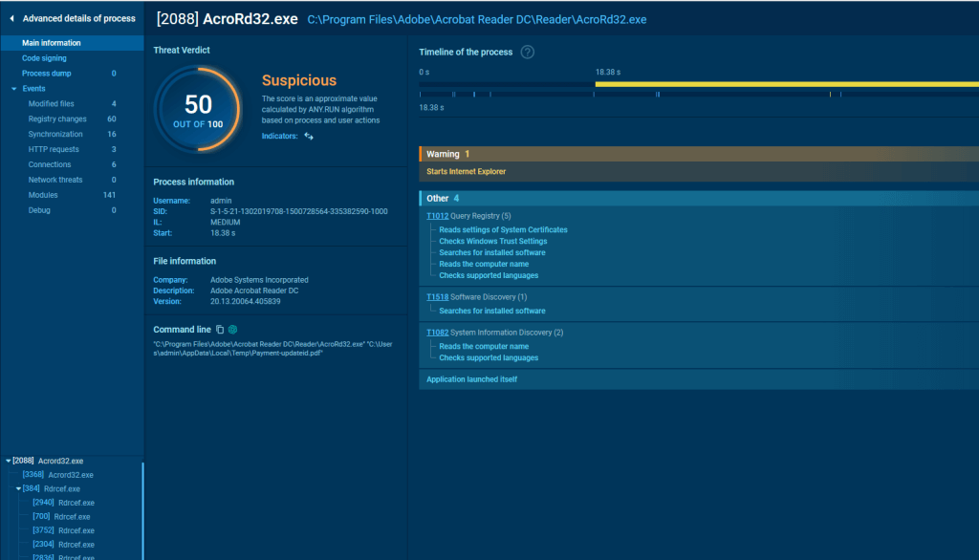Viewport: 979px width, 560px height.
Task: Select process [3752] Rdrcef.exe
Action: [63, 530]
